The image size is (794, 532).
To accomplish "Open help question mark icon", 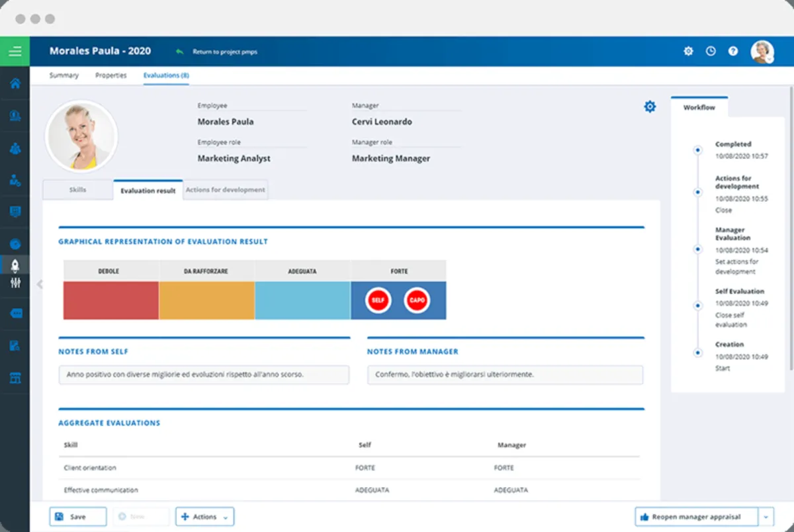I will (733, 51).
